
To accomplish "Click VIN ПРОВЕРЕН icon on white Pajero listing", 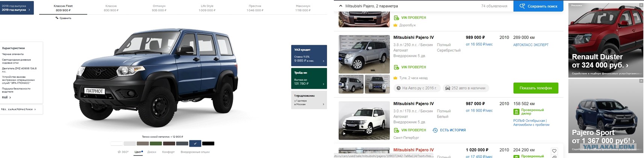I will pos(396,130).
